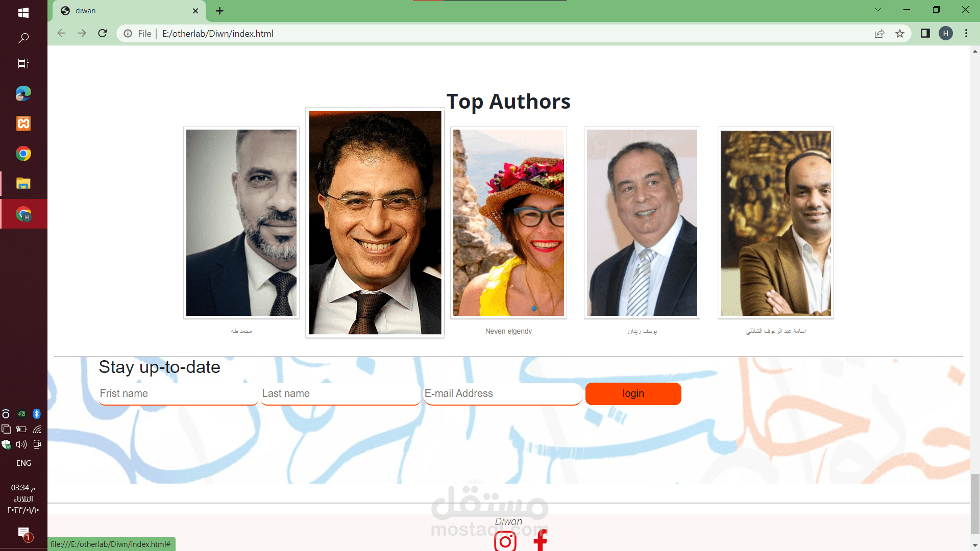
Task: Open the Facebook icon in footer
Action: [x=541, y=540]
